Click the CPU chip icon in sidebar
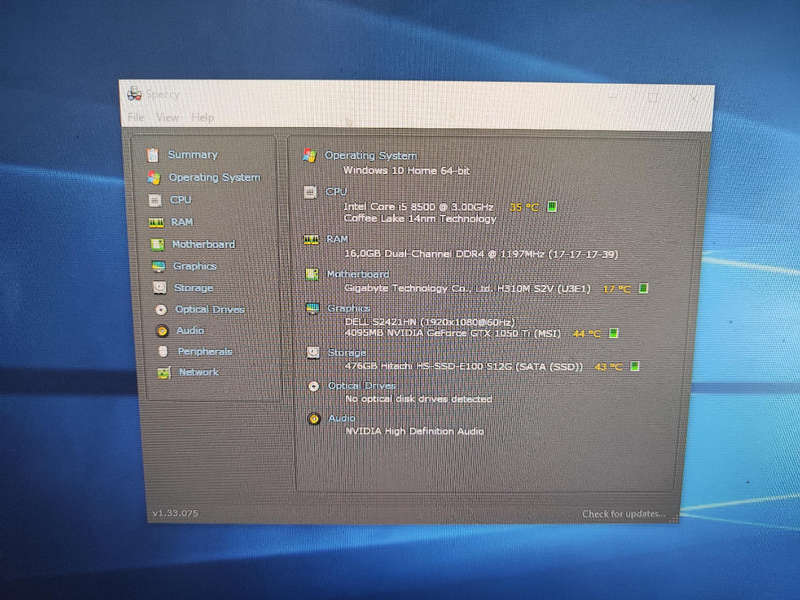Viewport: 800px width, 600px height. click(155, 200)
